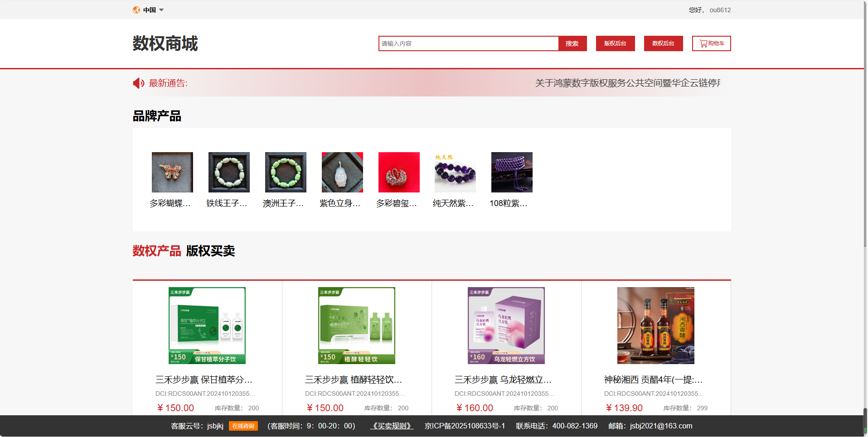Click the globe icon beside 中国
The image size is (868, 437).
tap(136, 10)
